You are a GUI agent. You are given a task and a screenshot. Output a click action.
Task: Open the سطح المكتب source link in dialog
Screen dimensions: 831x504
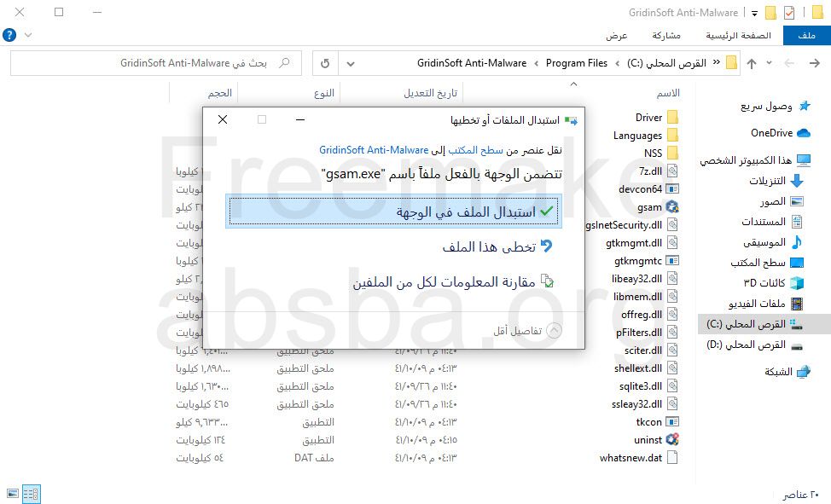(475, 150)
